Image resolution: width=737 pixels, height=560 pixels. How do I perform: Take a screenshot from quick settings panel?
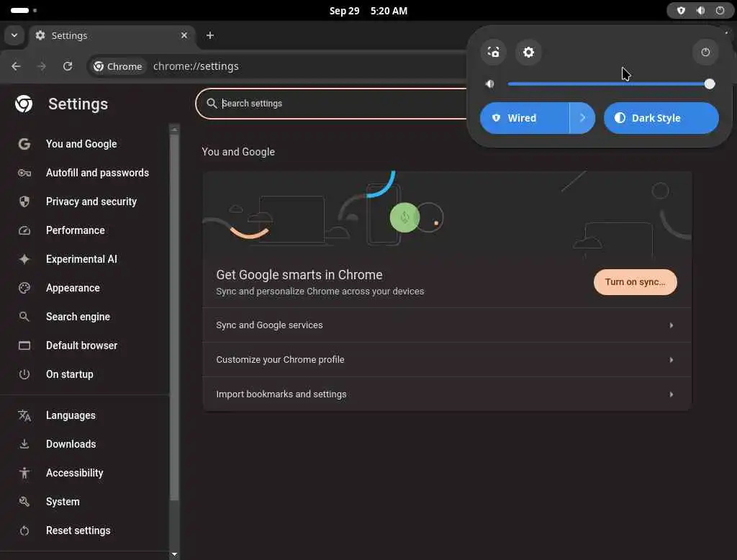493,53
